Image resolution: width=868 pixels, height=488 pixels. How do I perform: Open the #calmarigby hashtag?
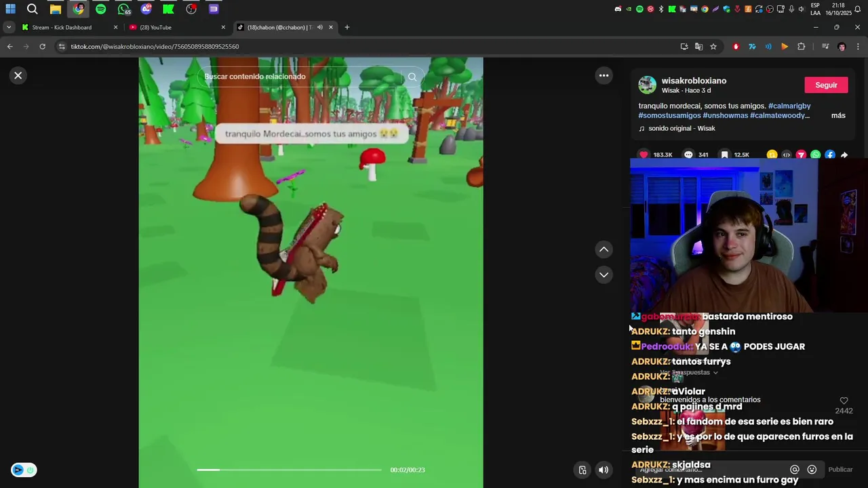point(789,106)
